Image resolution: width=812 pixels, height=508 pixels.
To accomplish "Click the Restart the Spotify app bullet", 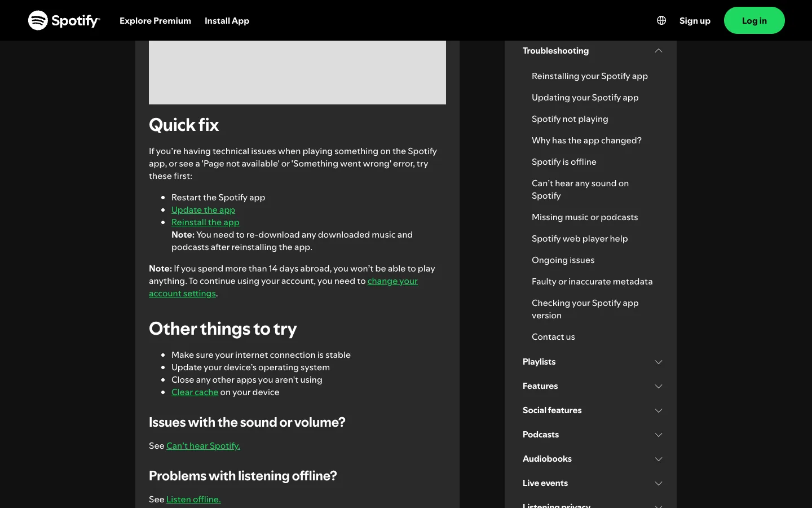I will pyautogui.click(x=218, y=198).
